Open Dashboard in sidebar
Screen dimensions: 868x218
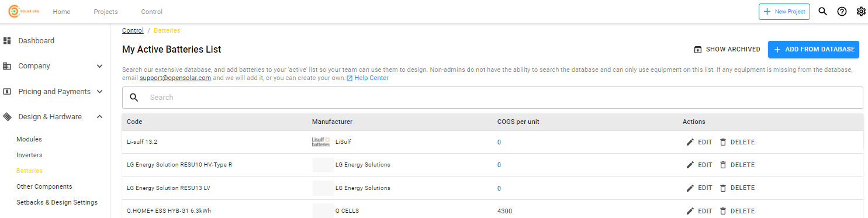click(36, 41)
